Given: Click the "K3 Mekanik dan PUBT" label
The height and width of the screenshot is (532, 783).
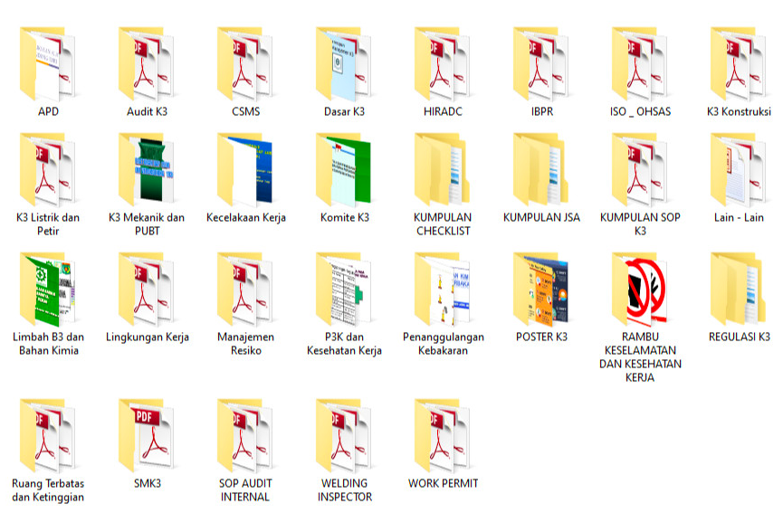Looking at the screenshot, I should (147, 224).
